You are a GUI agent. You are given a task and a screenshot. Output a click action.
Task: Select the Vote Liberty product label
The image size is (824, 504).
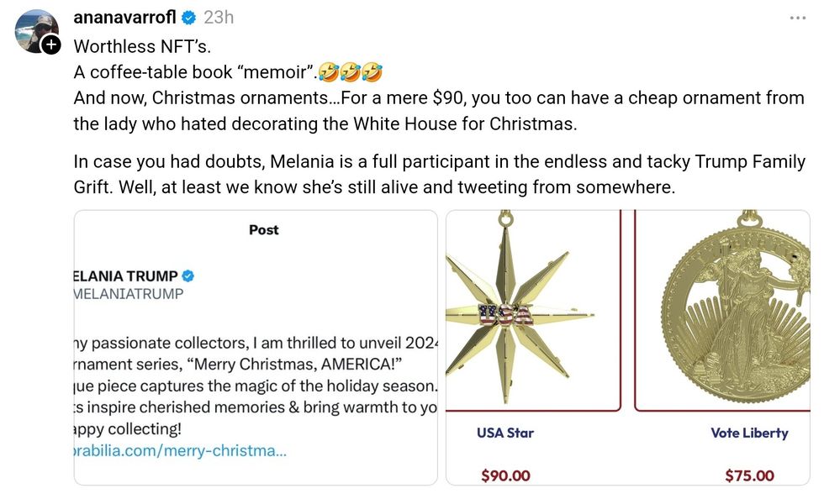pos(749,433)
